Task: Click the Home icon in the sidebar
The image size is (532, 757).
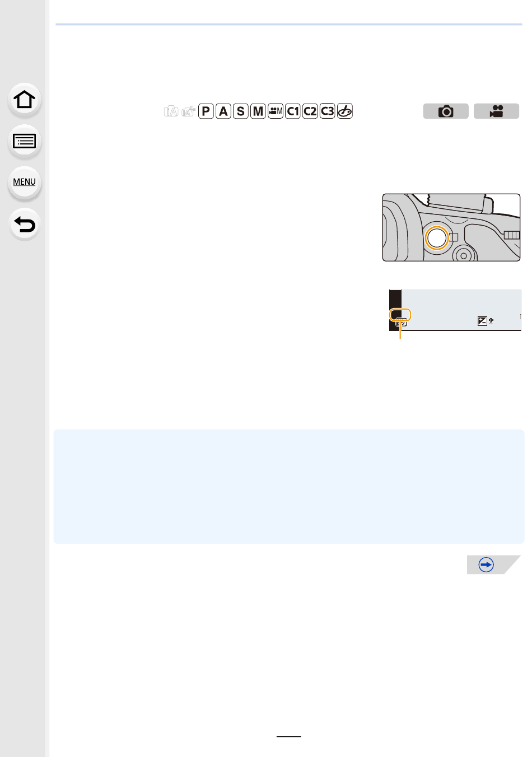Action: [24, 100]
